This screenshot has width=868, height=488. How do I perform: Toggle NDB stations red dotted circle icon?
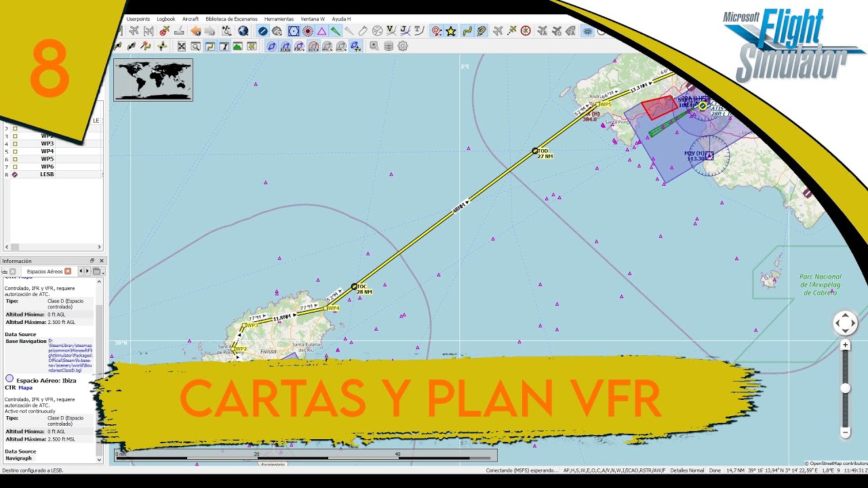coord(308,30)
